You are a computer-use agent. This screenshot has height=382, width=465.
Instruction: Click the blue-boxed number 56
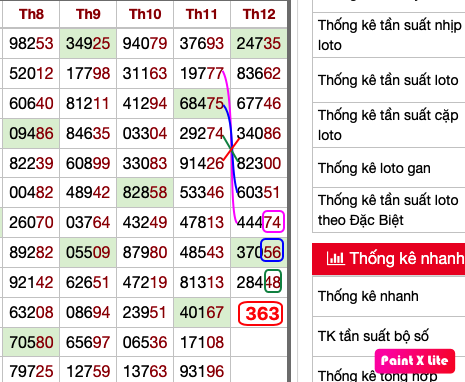272,251
